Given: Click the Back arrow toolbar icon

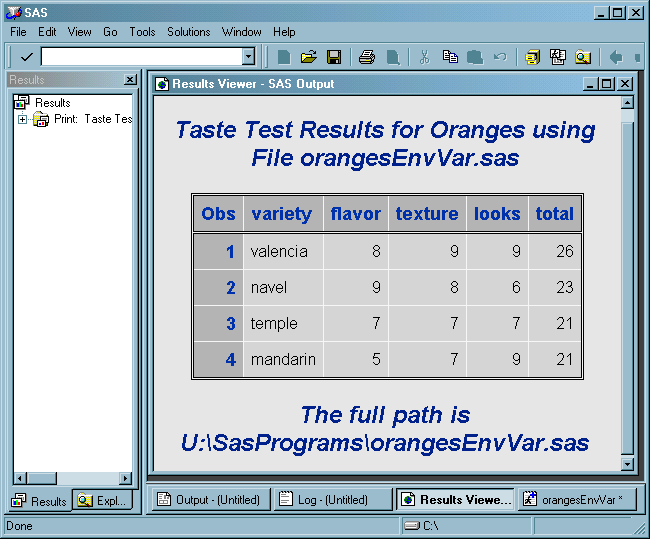Looking at the screenshot, I should click(616, 57).
